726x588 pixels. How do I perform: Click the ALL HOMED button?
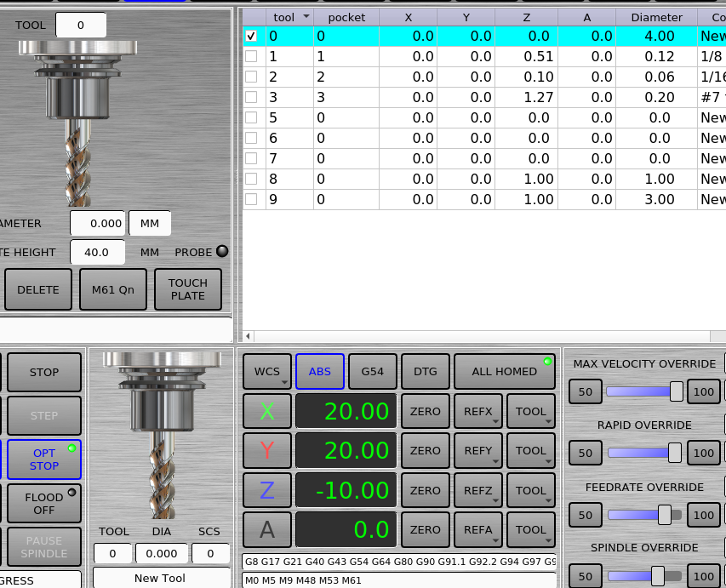[505, 371]
